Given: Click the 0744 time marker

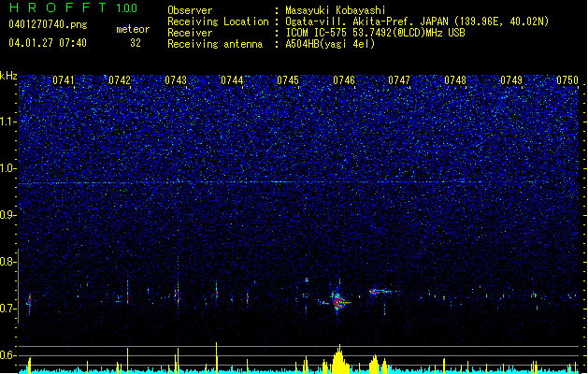Looking at the screenshot, I should pyautogui.click(x=232, y=80).
